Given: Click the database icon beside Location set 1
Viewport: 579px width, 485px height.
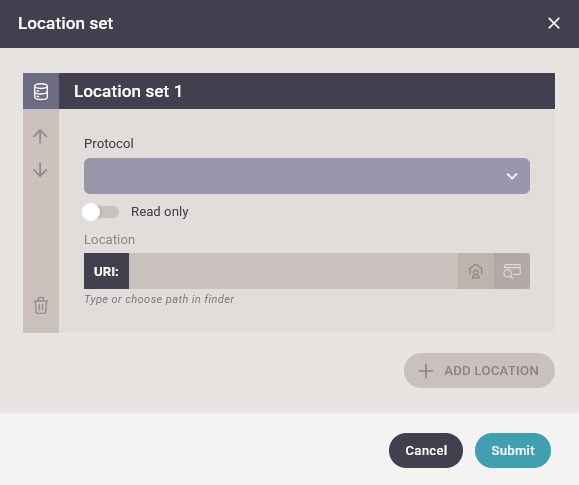Looking at the screenshot, I should pyautogui.click(x=41, y=91).
